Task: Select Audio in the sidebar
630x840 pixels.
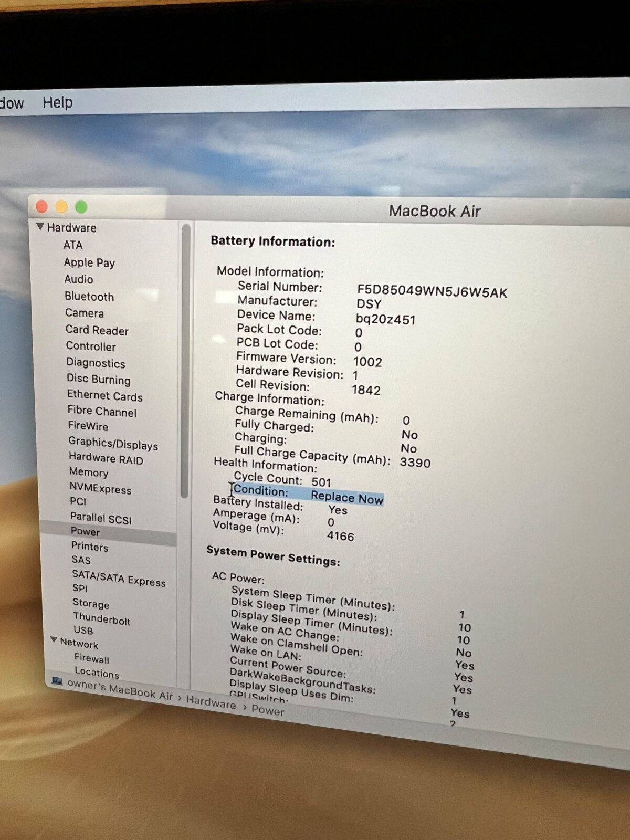Action: 79,279
